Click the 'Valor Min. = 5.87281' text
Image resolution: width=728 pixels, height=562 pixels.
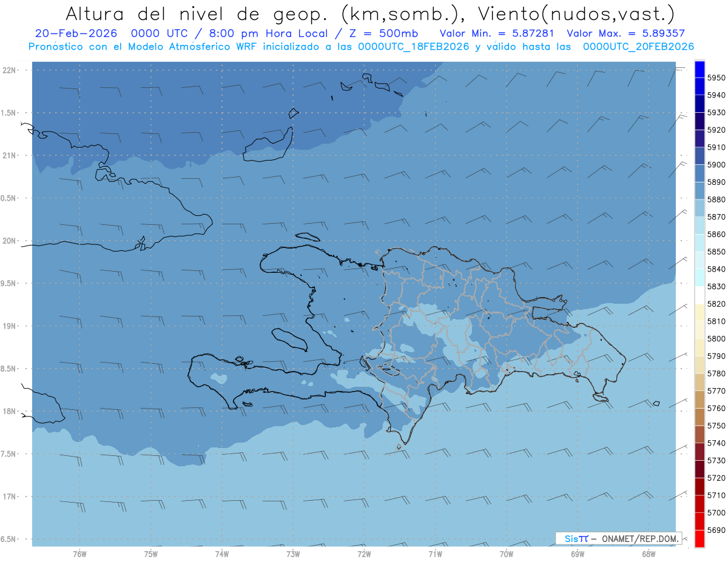(x=496, y=33)
